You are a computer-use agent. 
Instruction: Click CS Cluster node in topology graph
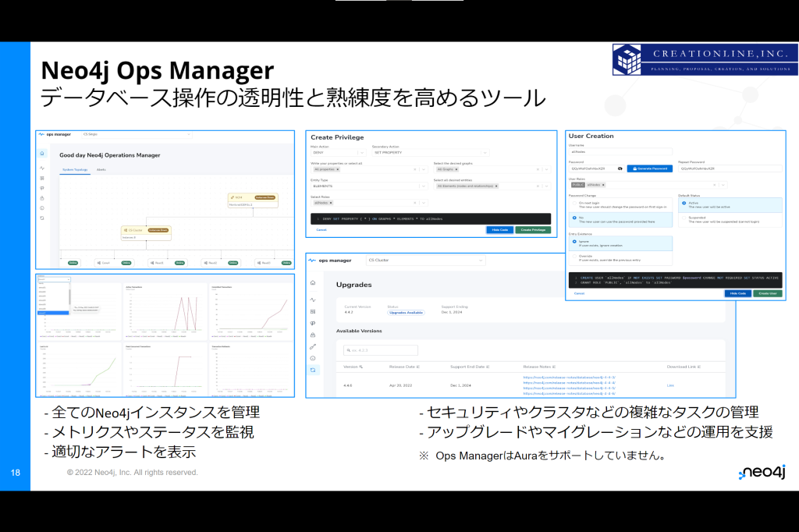coord(146,233)
